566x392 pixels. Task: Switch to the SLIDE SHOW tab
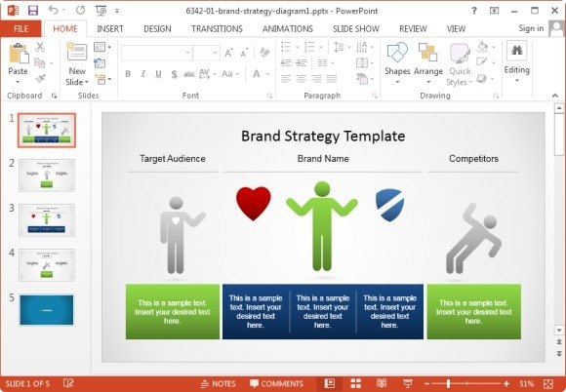[356, 29]
